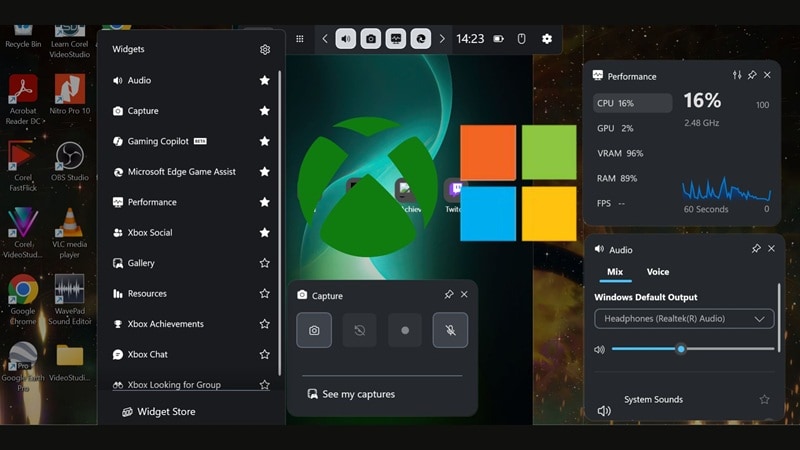The height and width of the screenshot is (450, 800).
Task: Take a screenshot in Capture widget
Action: 314,330
